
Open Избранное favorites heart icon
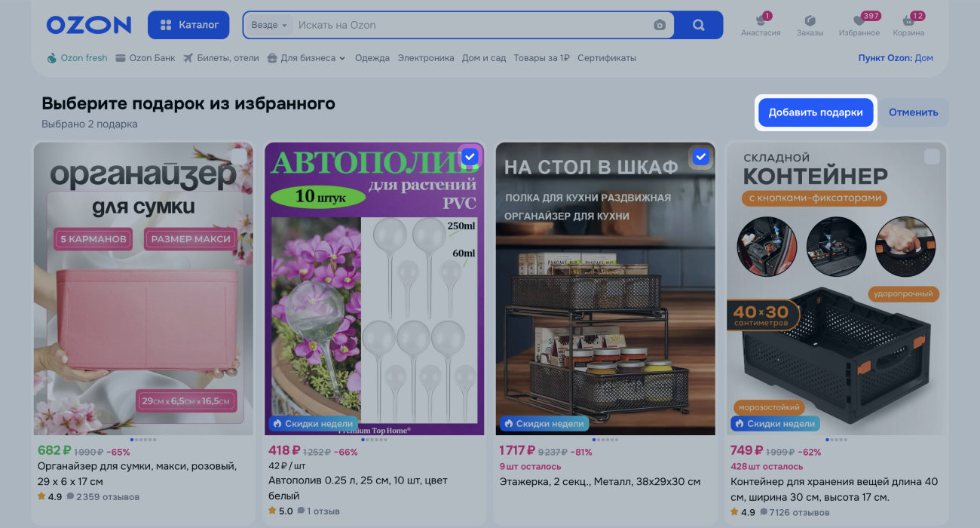(859, 21)
